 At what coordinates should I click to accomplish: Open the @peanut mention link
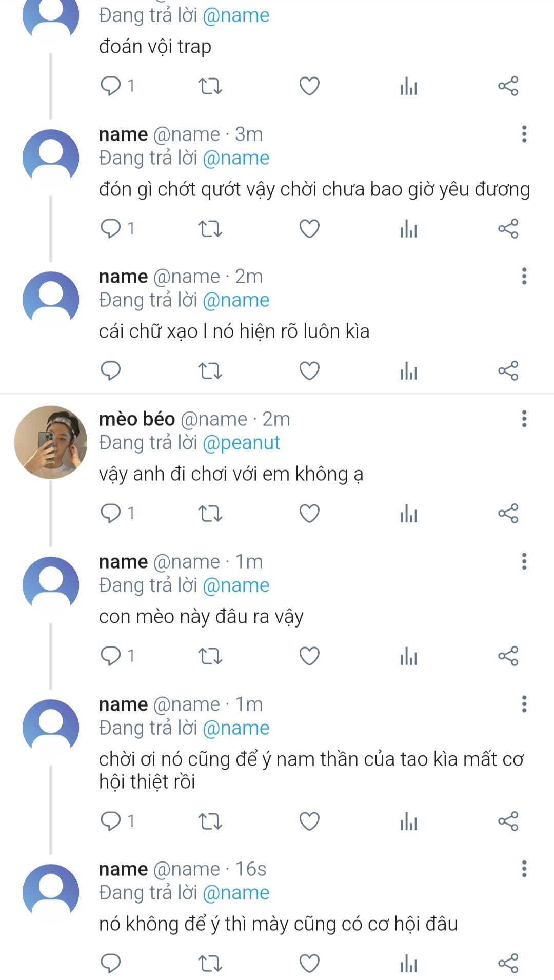coord(241,443)
